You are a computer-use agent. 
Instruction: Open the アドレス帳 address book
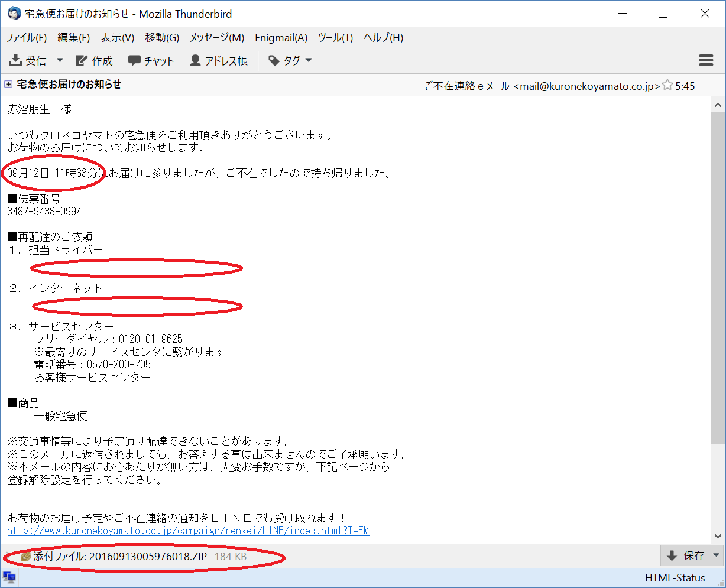pyautogui.click(x=219, y=61)
